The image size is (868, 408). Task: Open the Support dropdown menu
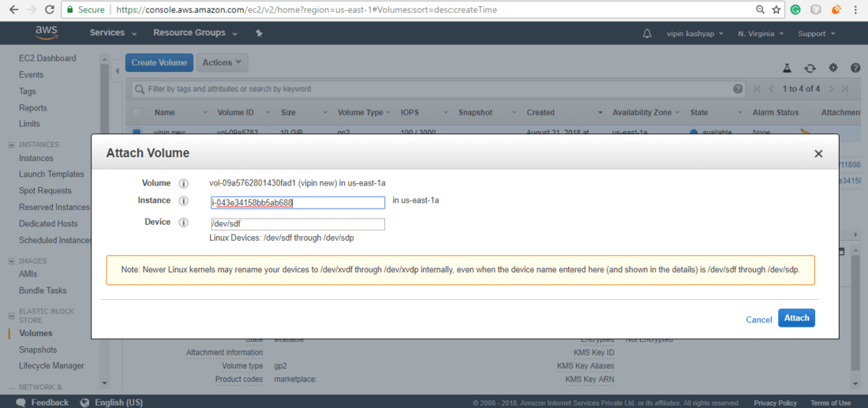click(x=816, y=34)
